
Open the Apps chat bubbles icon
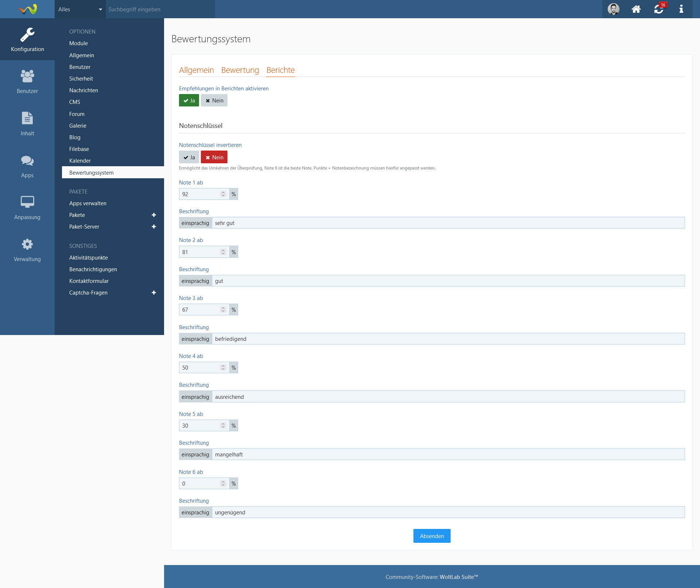click(x=27, y=161)
